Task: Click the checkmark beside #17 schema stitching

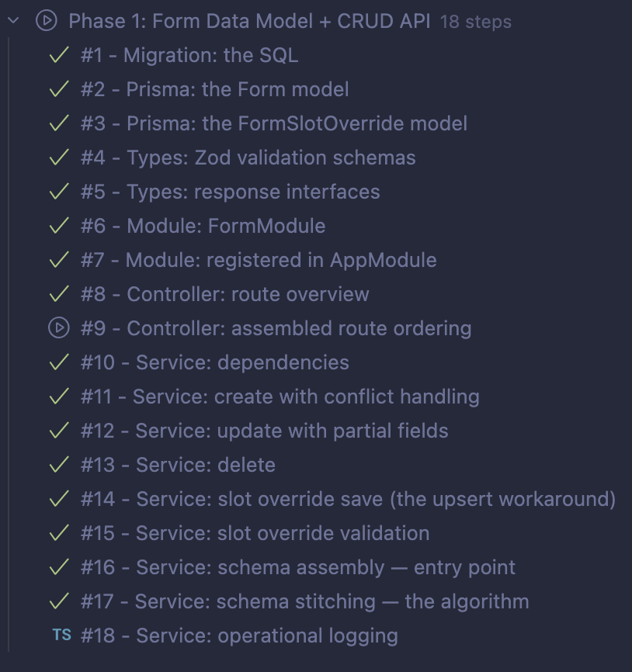Action: point(59,601)
